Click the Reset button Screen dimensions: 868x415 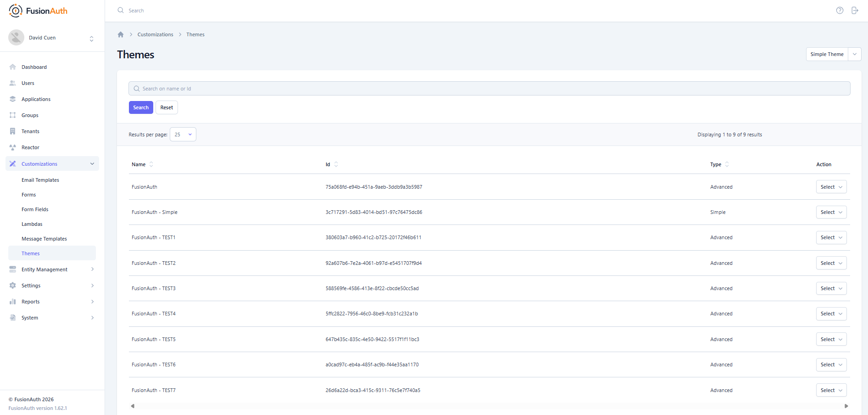click(x=167, y=107)
